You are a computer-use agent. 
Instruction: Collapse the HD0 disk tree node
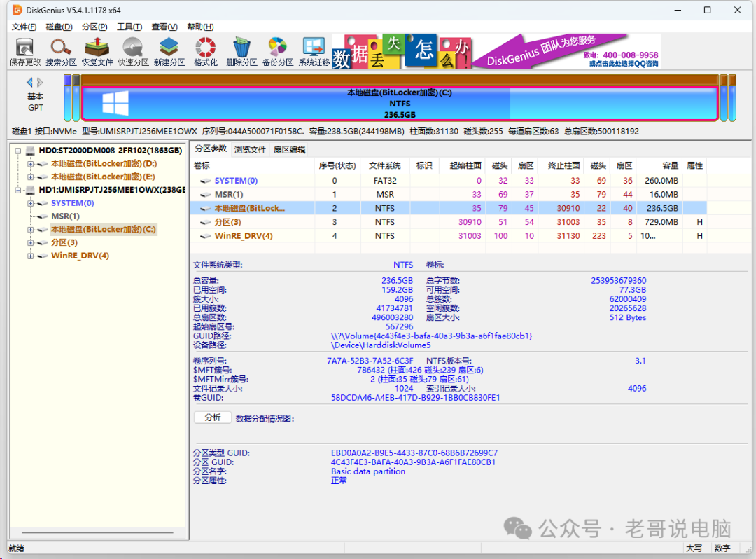point(17,151)
